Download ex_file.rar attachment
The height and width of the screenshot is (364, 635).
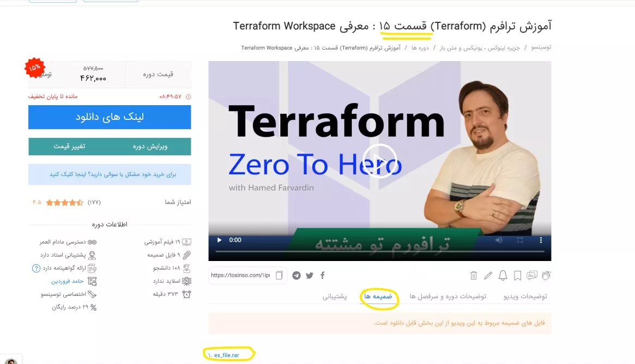(226, 355)
